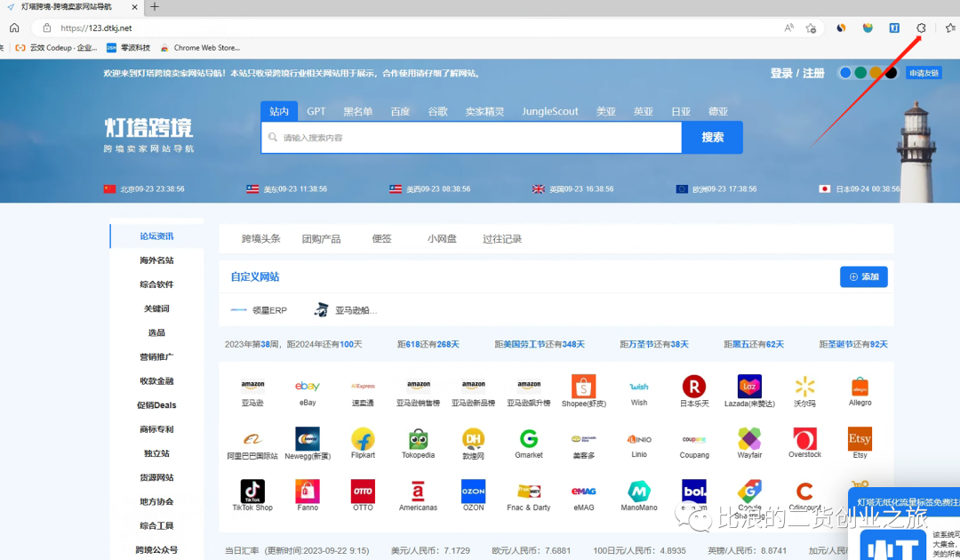Open the Overstock site icon
The image size is (960, 560).
804,439
